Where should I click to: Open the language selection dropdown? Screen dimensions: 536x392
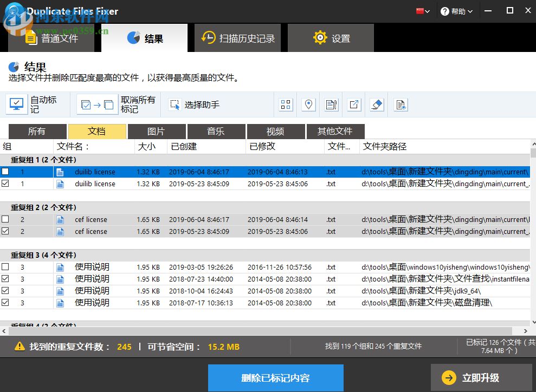coord(422,10)
